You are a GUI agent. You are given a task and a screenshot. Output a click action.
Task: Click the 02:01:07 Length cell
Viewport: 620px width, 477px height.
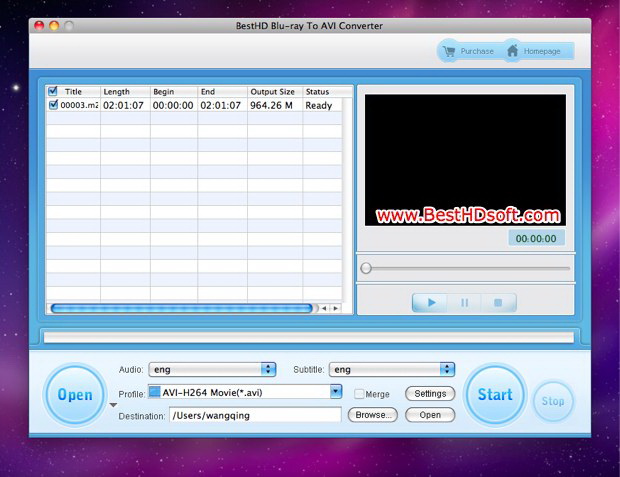[x=123, y=105]
